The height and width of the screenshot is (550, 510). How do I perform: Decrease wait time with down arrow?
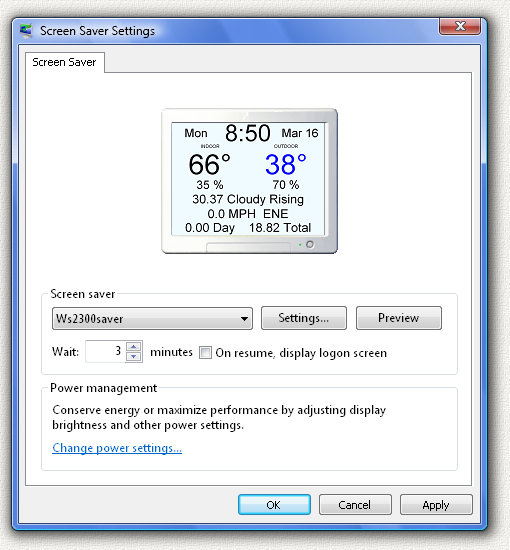(x=134, y=357)
